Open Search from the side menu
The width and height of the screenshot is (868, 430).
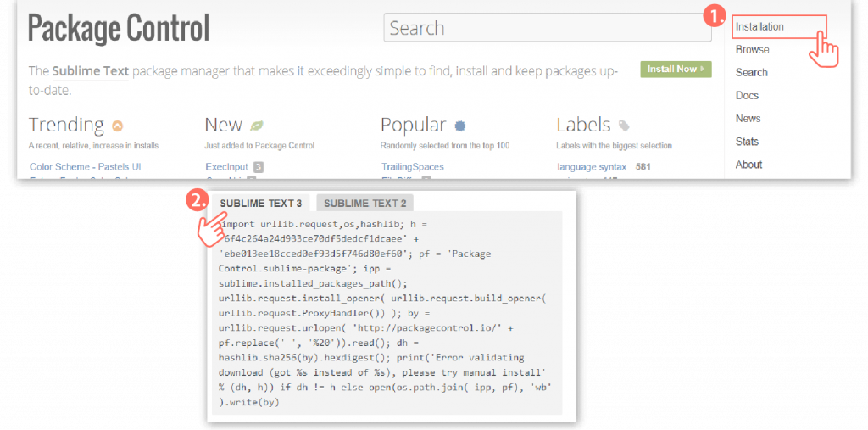[x=751, y=73]
